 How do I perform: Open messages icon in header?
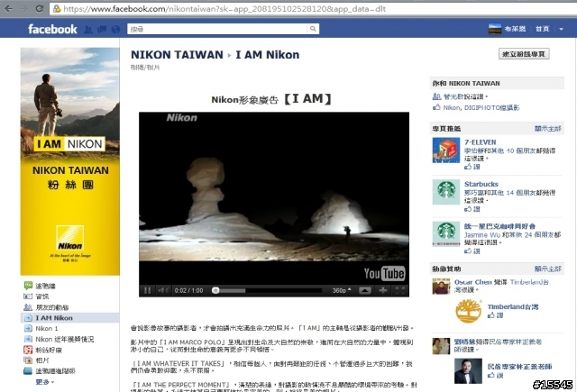coord(102,30)
